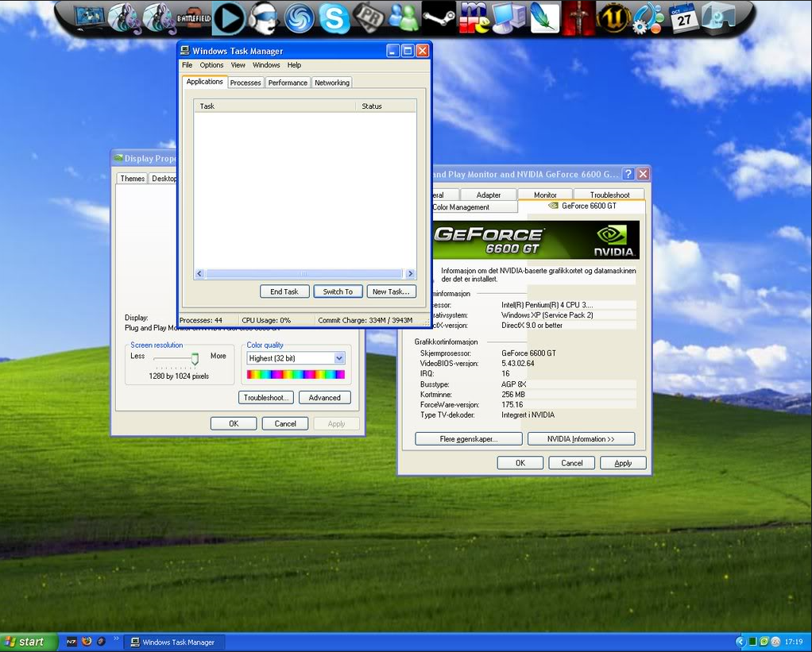Open the blue play button media player
The width and height of the screenshot is (812, 652).
[229, 18]
